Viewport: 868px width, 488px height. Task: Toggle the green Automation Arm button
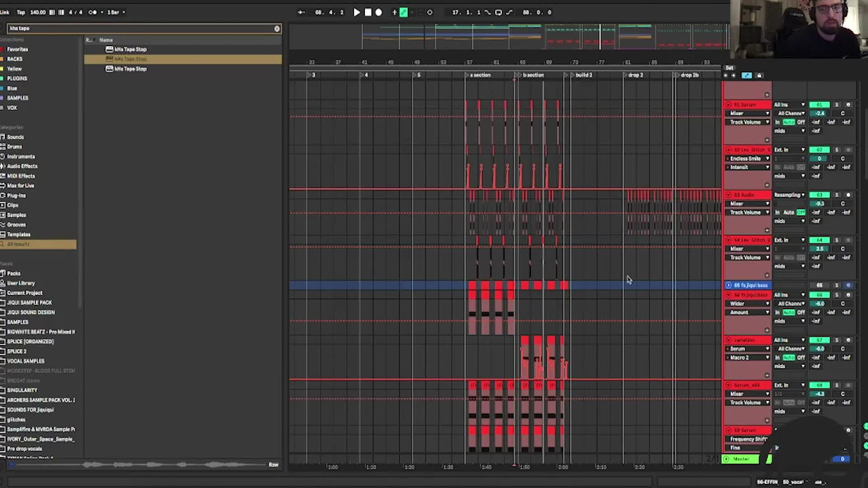click(x=404, y=13)
